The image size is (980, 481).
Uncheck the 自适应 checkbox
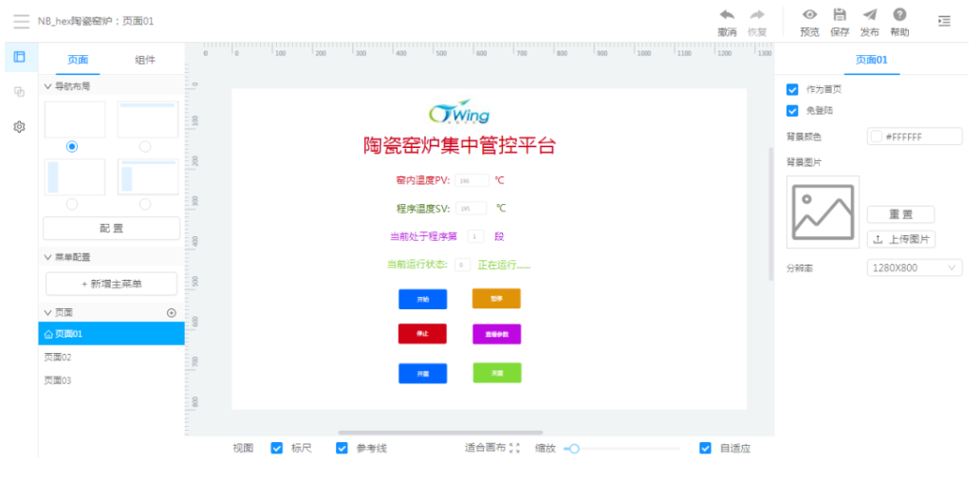tap(705, 448)
